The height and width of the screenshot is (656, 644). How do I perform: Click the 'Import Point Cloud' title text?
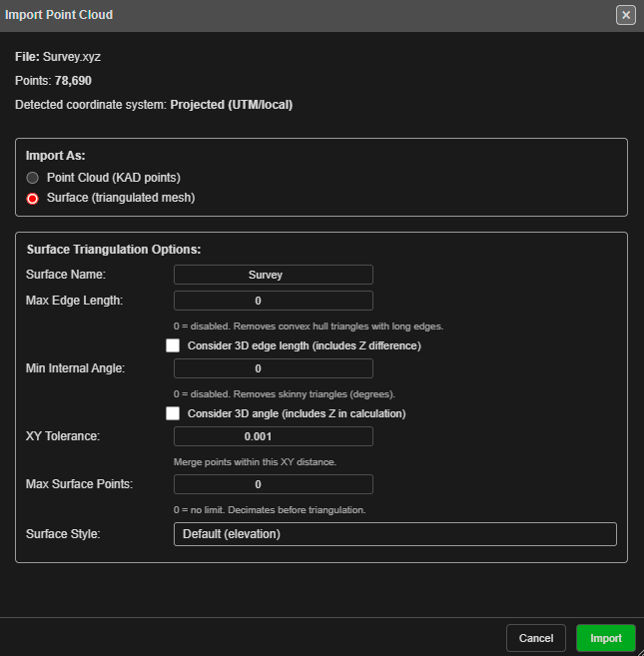pyautogui.click(x=59, y=15)
